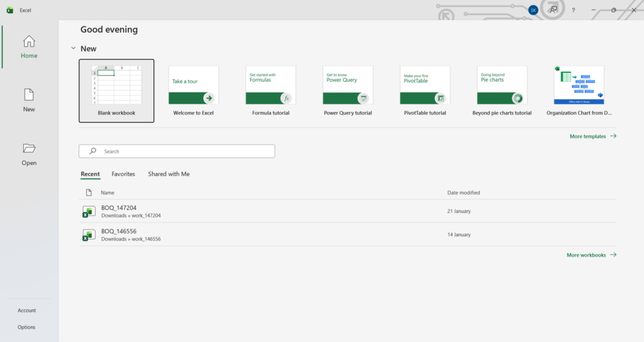The width and height of the screenshot is (644, 342).
Task: Collapse the New templates section chevron
Action: [x=74, y=48]
